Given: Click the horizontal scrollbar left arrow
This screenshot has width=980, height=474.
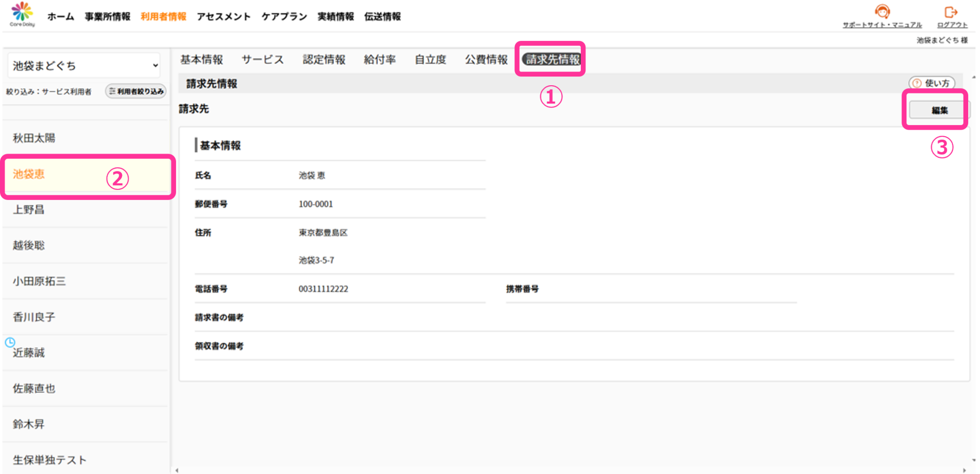Looking at the screenshot, I should pos(177,470).
